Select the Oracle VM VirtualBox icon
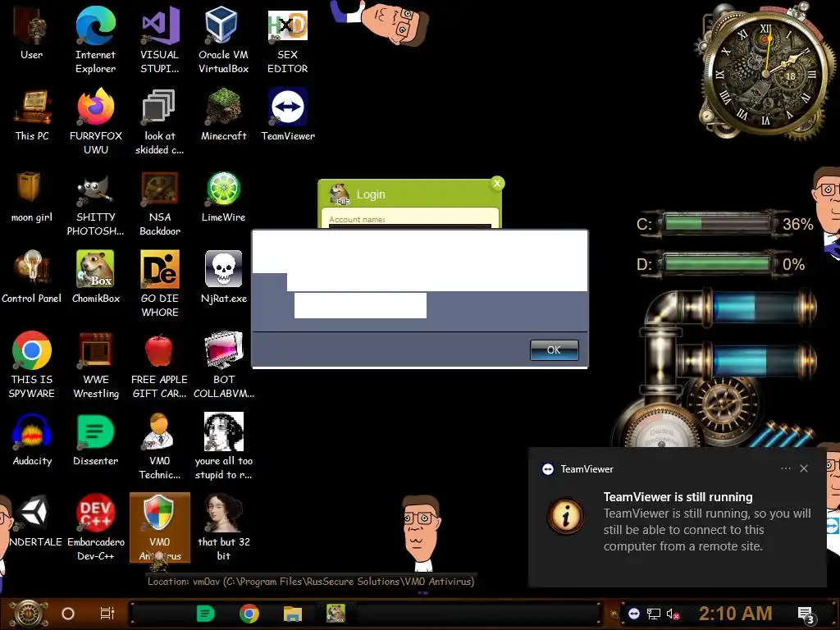This screenshot has width=840, height=630. (x=223, y=39)
